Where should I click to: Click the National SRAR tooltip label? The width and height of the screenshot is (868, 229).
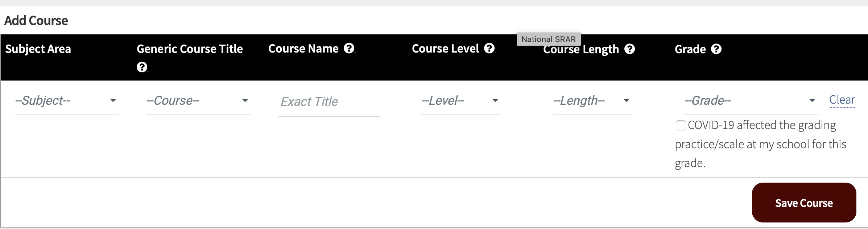[x=549, y=39]
